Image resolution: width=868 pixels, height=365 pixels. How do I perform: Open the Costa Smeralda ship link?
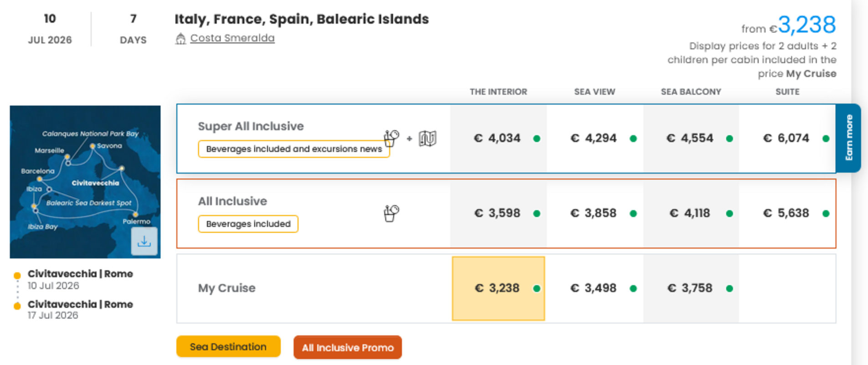tap(232, 38)
